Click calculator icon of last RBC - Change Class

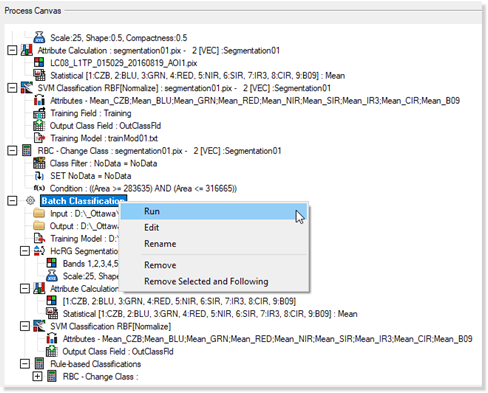(52, 376)
